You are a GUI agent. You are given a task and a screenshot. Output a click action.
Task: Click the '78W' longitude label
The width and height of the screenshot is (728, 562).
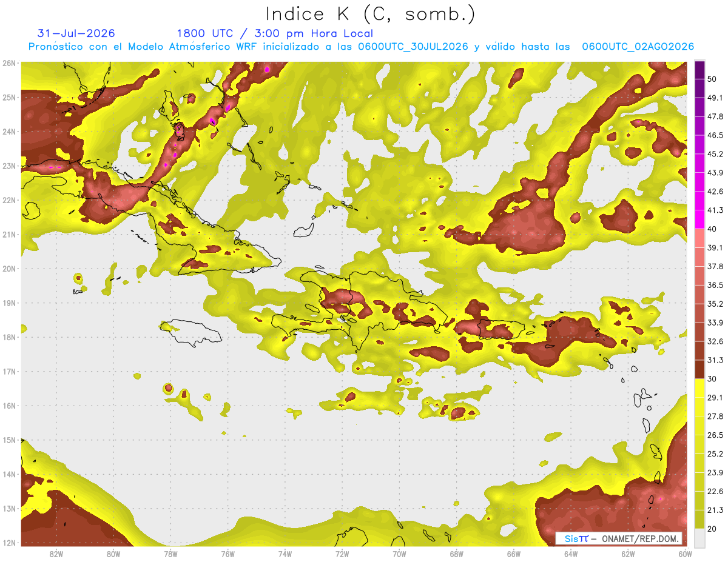pos(170,554)
